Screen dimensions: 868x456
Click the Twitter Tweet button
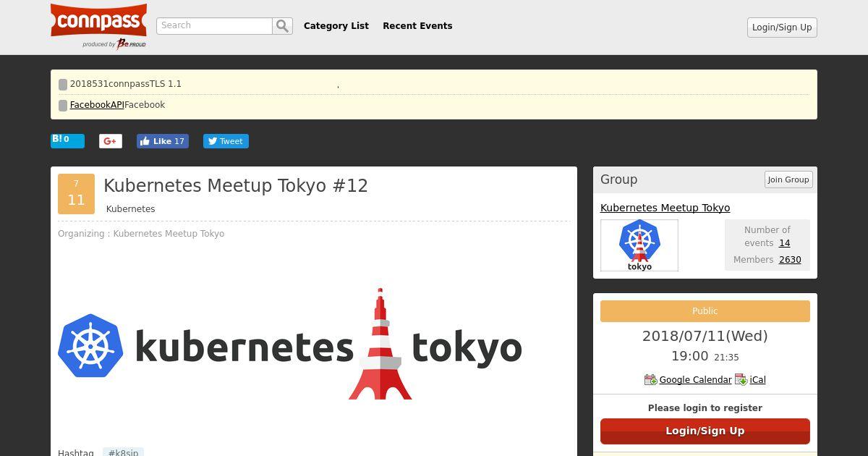[x=226, y=141]
